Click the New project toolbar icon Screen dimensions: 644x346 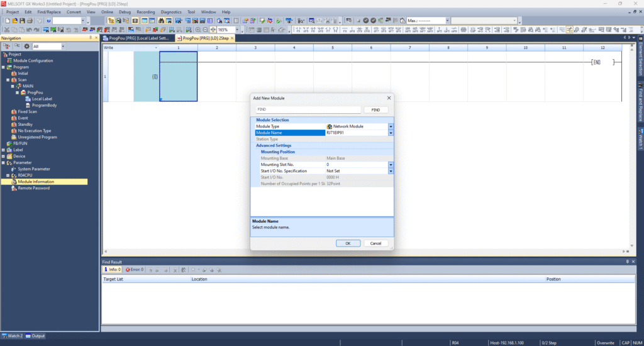(x=8, y=21)
